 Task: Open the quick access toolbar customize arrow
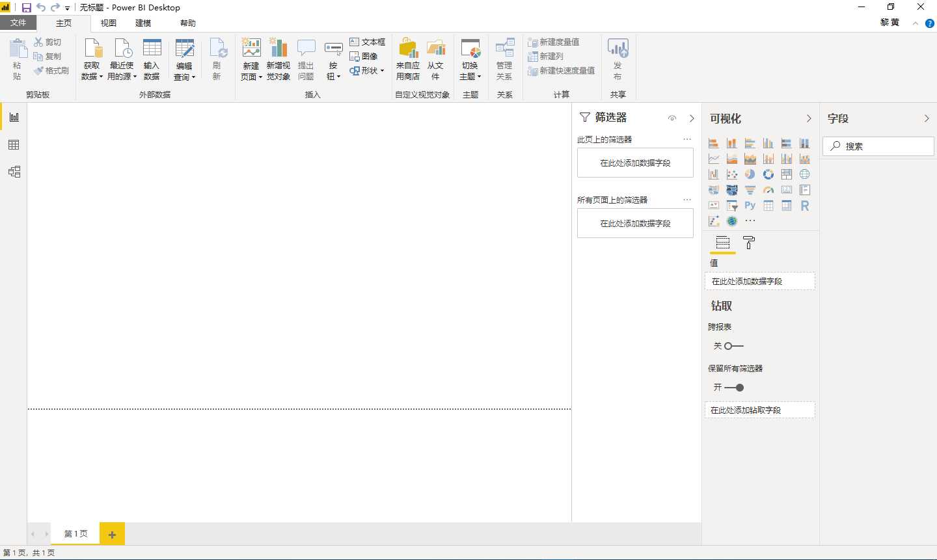[67, 8]
